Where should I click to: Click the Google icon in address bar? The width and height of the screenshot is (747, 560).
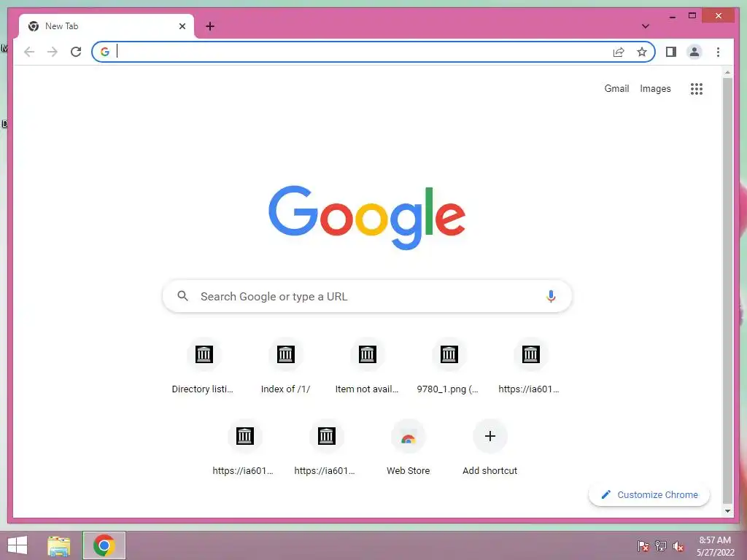[105, 52]
